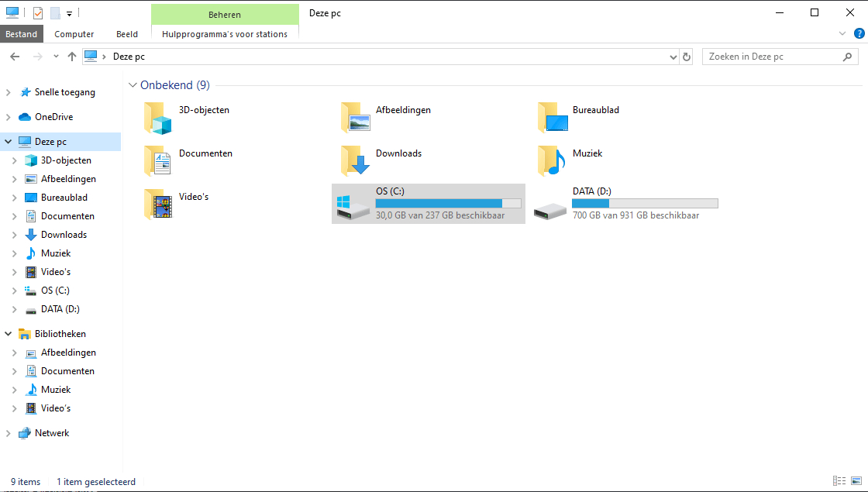Select OneDrive in navigation pane

[53, 117]
